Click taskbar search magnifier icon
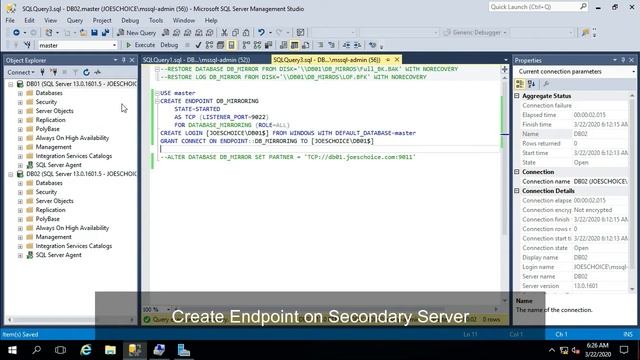The width and height of the screenshot is (640, 360). [37, 350]
